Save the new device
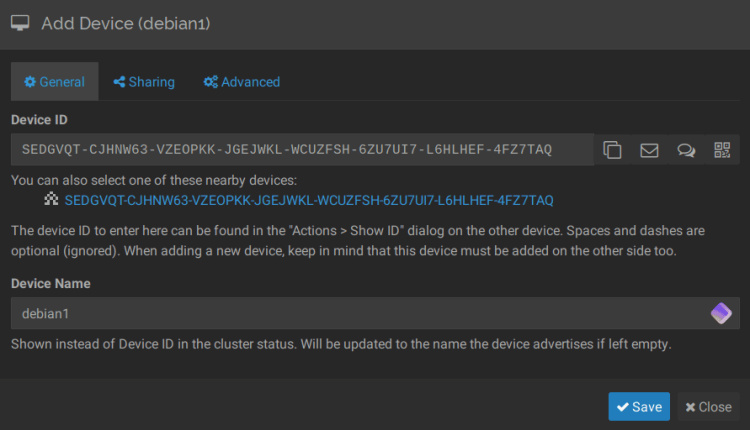 tap(639, 407)
